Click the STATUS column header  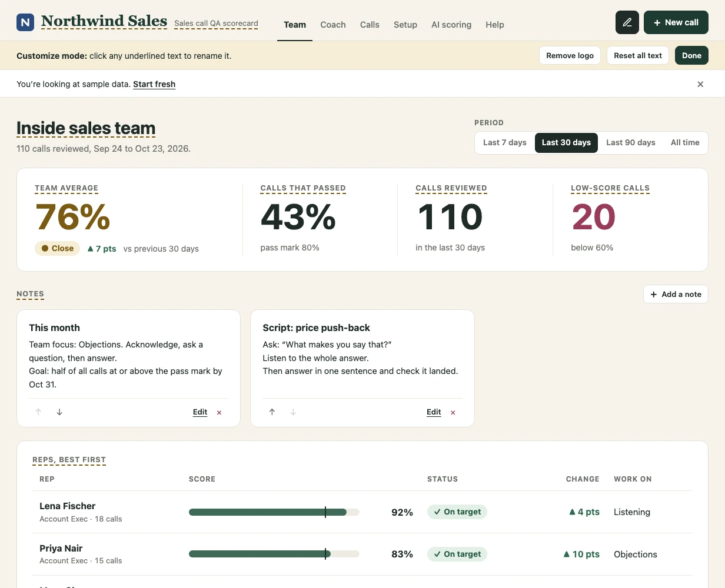[443, 479]
